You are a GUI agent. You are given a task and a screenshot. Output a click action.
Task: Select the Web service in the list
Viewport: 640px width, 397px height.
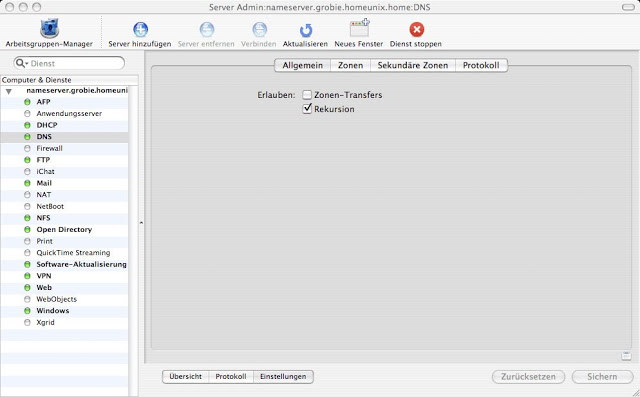coord(64,288)
